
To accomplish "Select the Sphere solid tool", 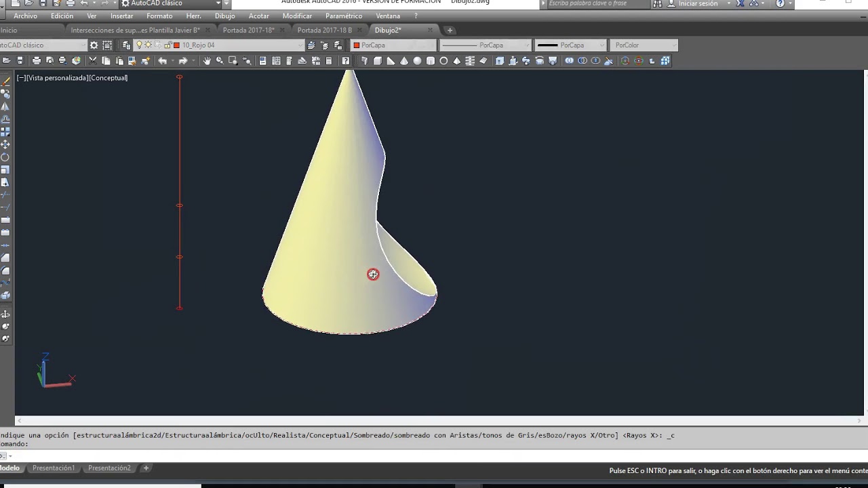I will click(417, 61).
